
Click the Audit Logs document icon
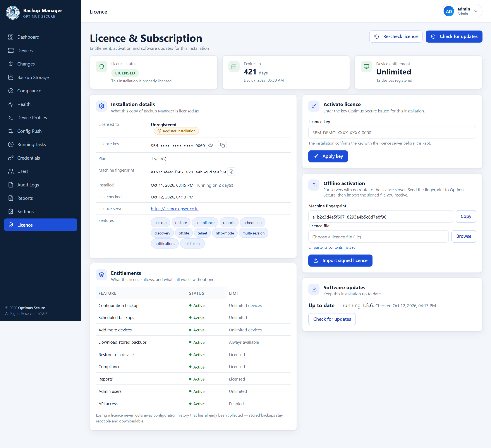point(11,185)
